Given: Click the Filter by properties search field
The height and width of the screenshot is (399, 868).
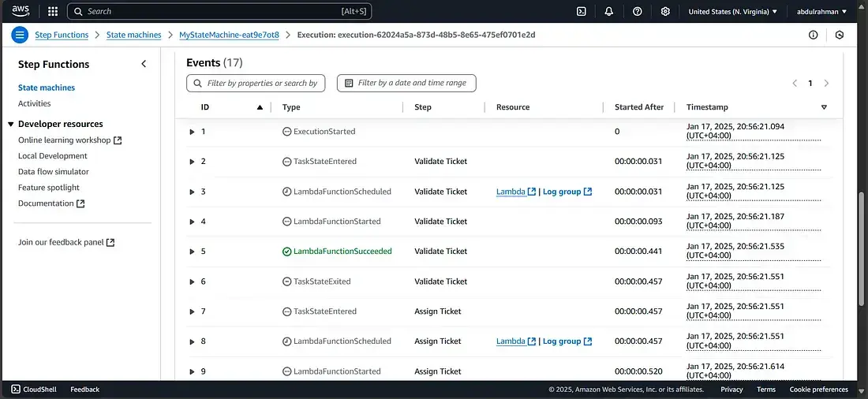Looking at the screenshot, I should click(x=256, y=83).
